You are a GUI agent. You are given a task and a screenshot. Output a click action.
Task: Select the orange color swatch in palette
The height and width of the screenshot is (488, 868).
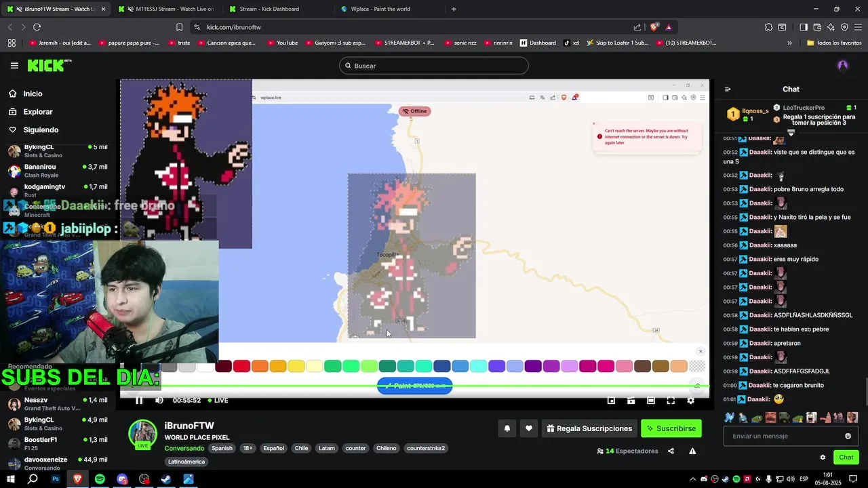[260, 367]
